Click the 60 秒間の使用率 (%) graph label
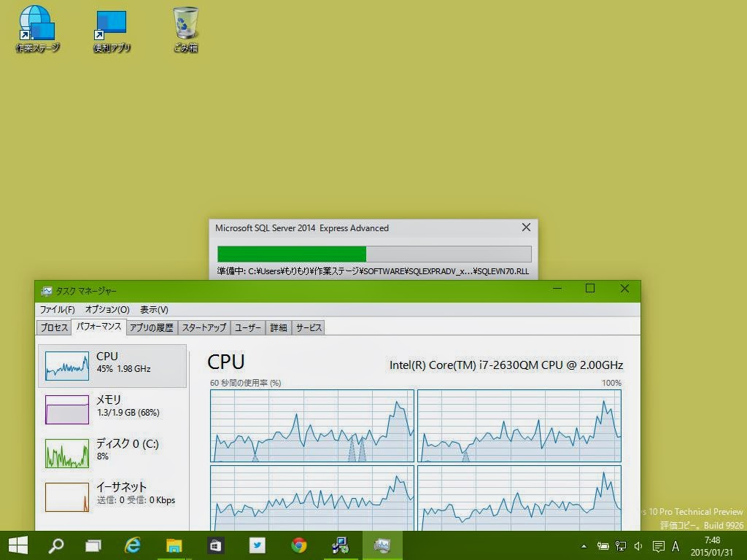747x560 pixels. (x=245, y=383)
